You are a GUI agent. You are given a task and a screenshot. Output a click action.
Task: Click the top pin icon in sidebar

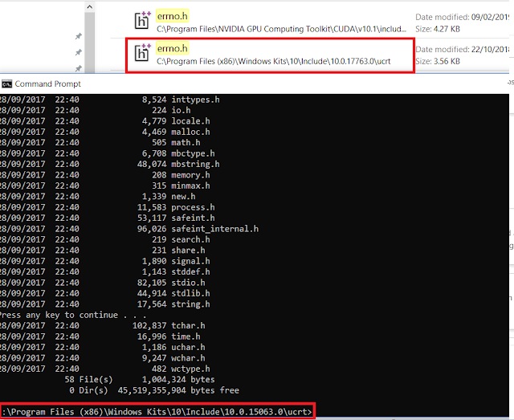pos(79,36)
